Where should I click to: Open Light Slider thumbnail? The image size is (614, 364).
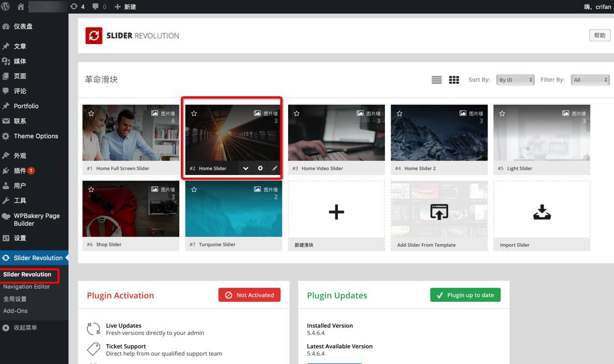541,133
